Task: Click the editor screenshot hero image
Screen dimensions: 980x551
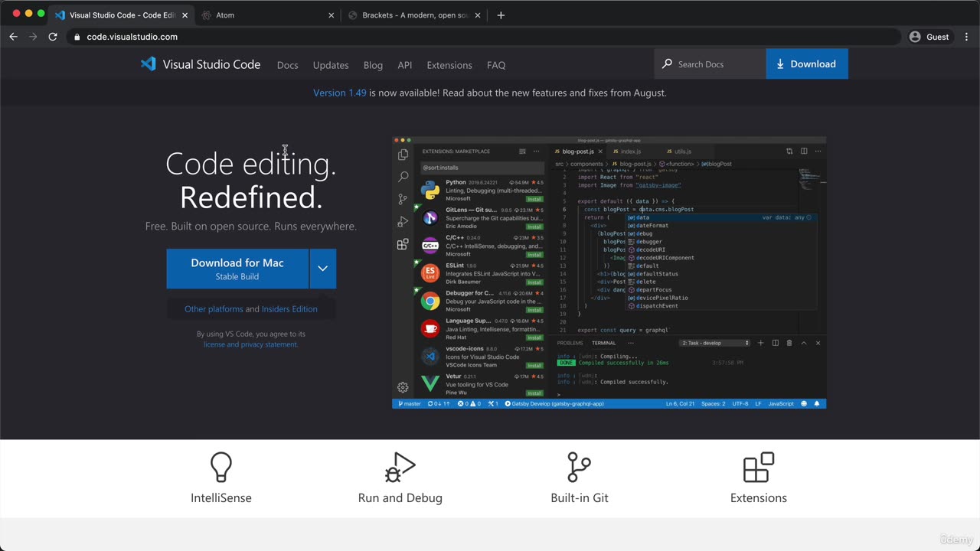Action: click(609, 272)
